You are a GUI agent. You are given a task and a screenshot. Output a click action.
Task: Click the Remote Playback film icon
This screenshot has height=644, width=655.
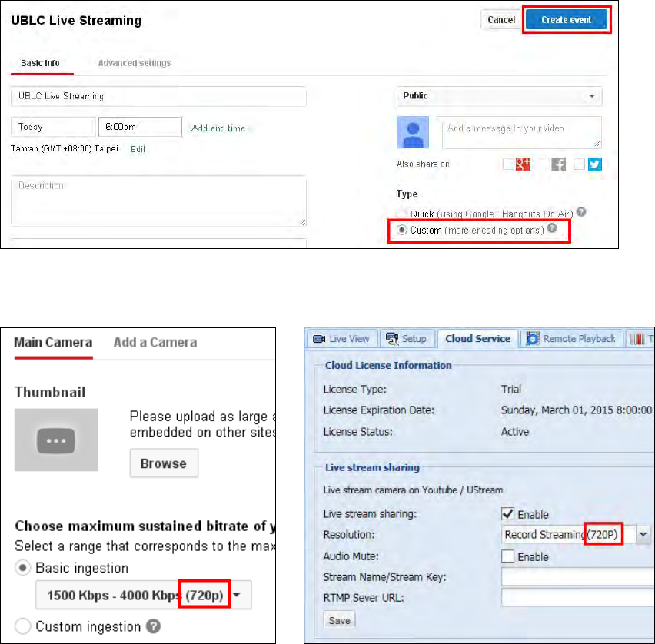[x=532, y=338]
